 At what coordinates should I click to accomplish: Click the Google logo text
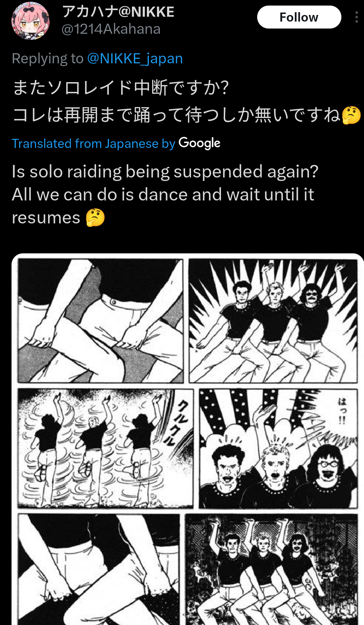199,143
